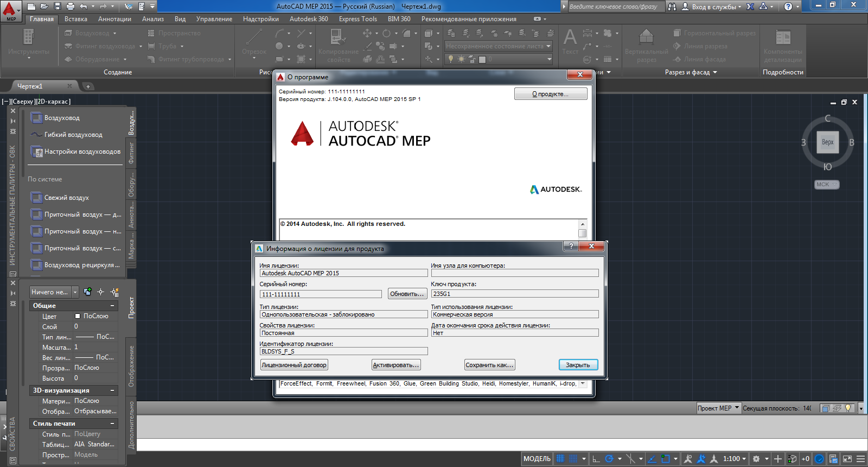Click the Компоненты детализации ribbon icon
The image size is (868, 467).
point(783,46)
